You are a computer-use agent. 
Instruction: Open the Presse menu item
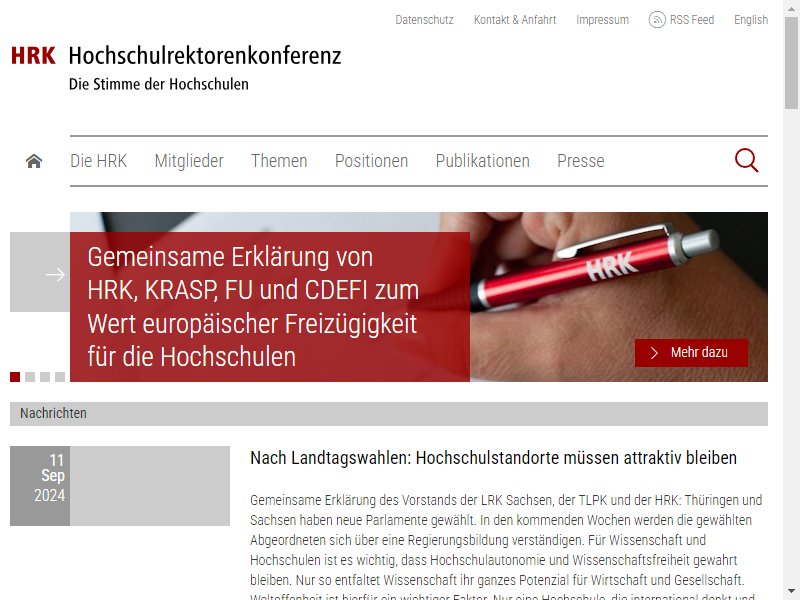[x=581, y=161]
